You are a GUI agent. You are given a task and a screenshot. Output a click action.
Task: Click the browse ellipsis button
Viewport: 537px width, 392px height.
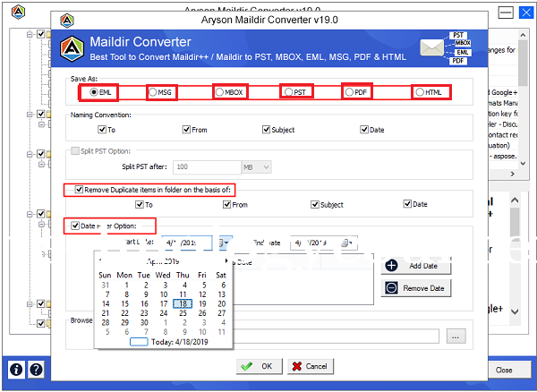[x=456, y=337]
